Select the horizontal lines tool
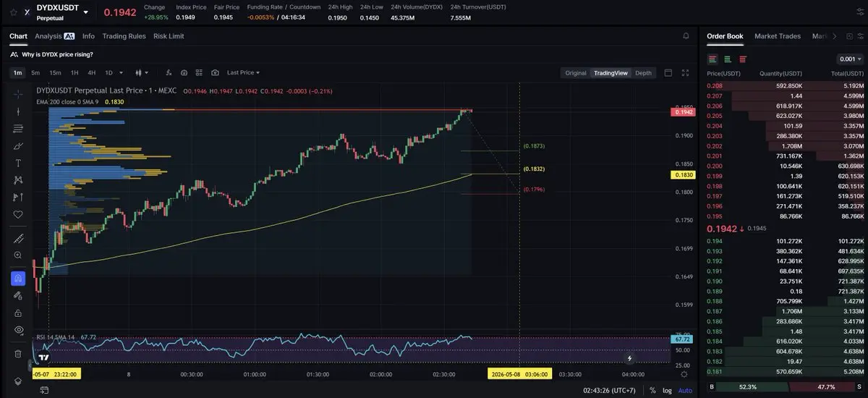 pos(18,128)
